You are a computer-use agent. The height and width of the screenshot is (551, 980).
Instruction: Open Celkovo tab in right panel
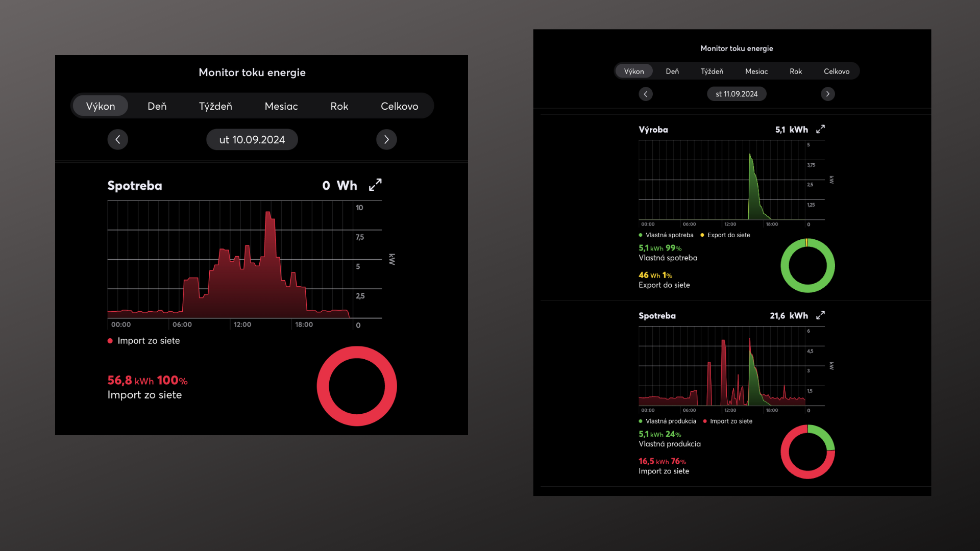point(836,71)
